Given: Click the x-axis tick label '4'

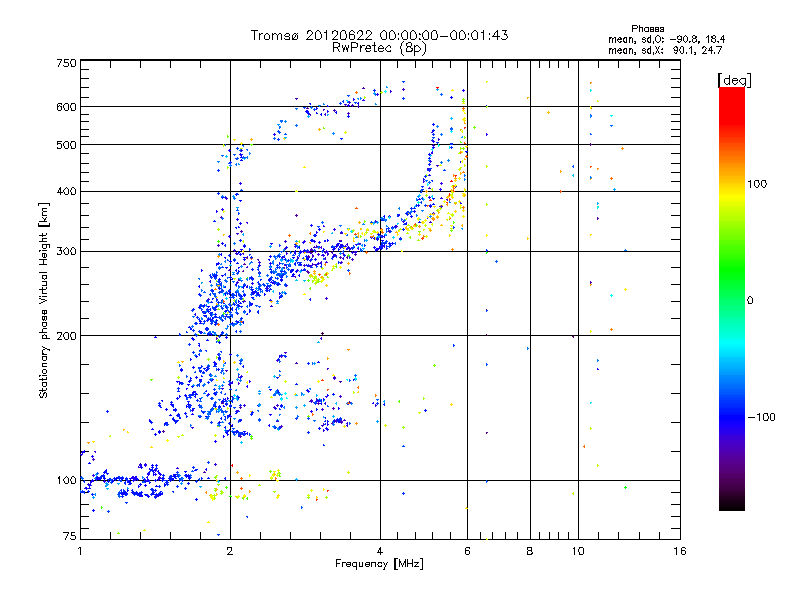Looking at the screenshot, I should point(380,551).
